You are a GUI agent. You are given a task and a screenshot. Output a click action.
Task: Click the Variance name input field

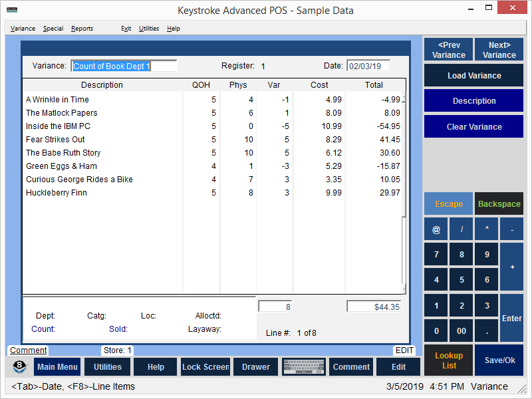coord(124,66)
